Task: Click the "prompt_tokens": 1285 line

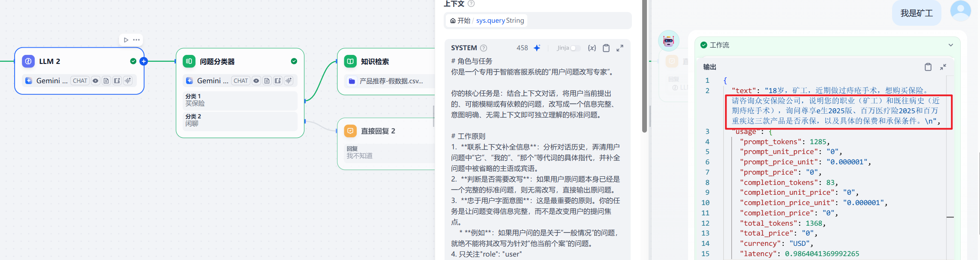Action: click(785, 142)
